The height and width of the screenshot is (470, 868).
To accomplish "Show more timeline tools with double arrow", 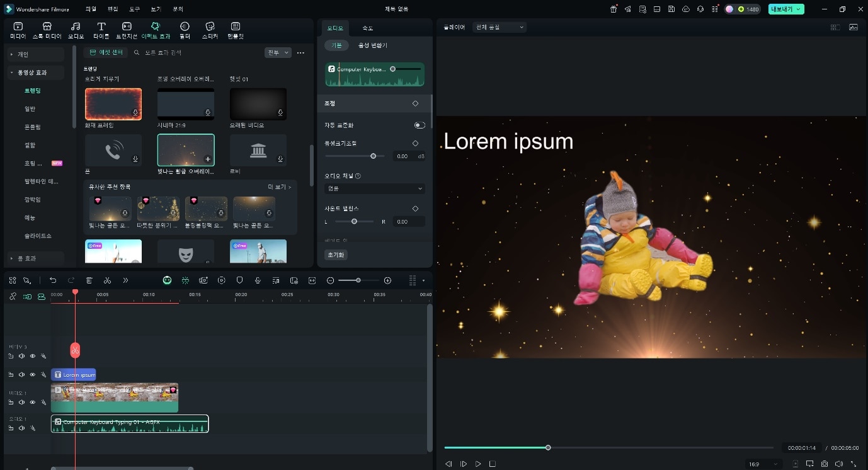I will pyautogui.click(x=125, y=280).
